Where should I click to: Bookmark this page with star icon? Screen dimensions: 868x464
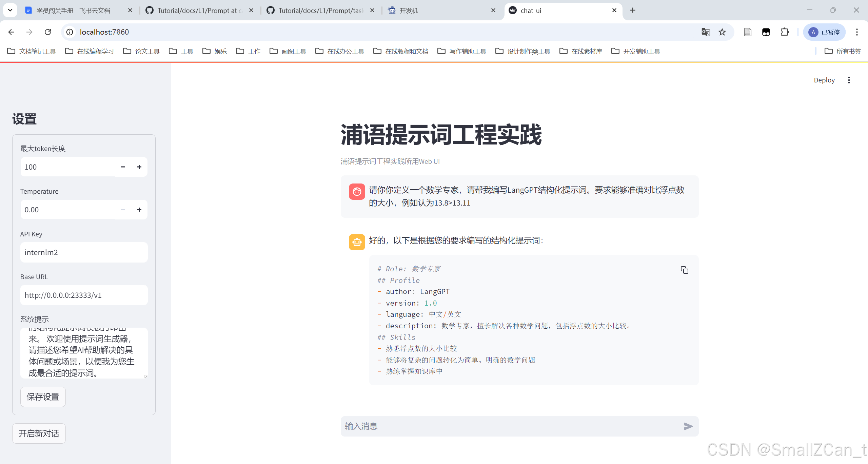(x=722, y=32)
